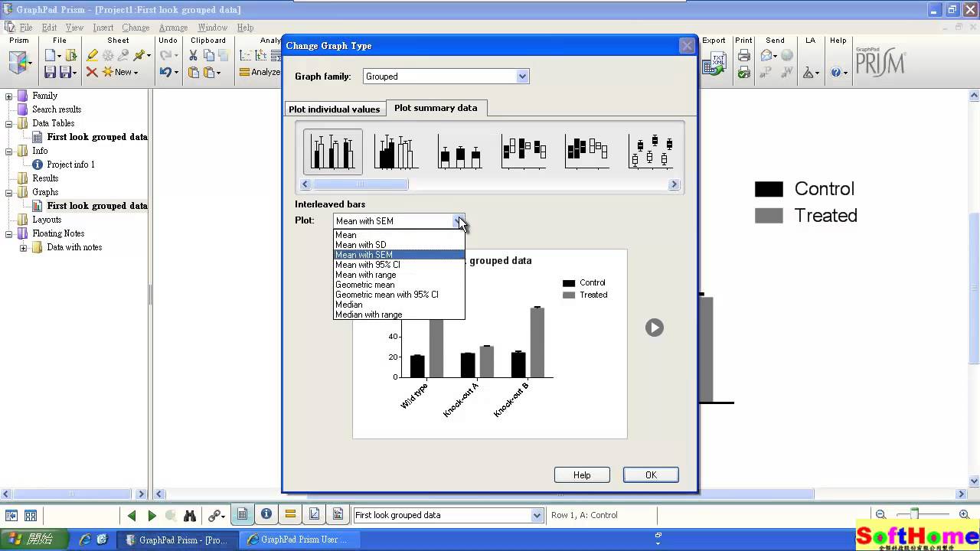The height and width of the screenshot is (551, 980).
Task: Collapse the Info tree node
Action: pyautogui.click(x=9, y=151)
